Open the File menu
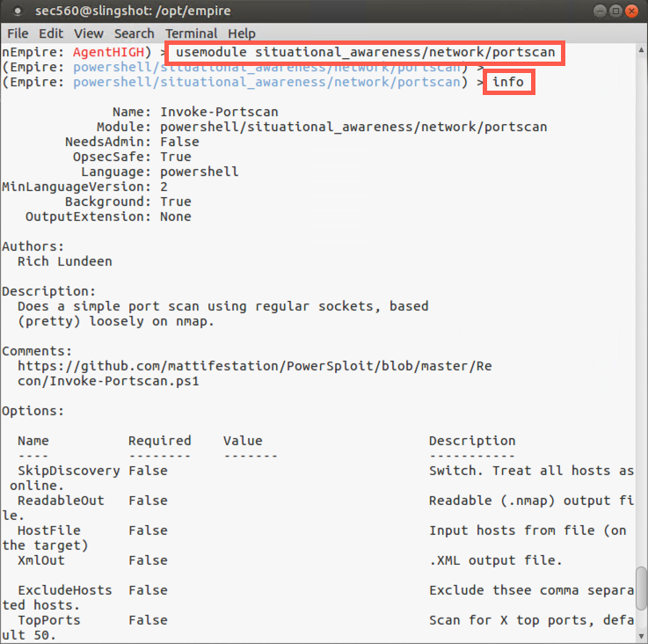Image resolution: width=648 pixels, height=644 pixels. 18,33
